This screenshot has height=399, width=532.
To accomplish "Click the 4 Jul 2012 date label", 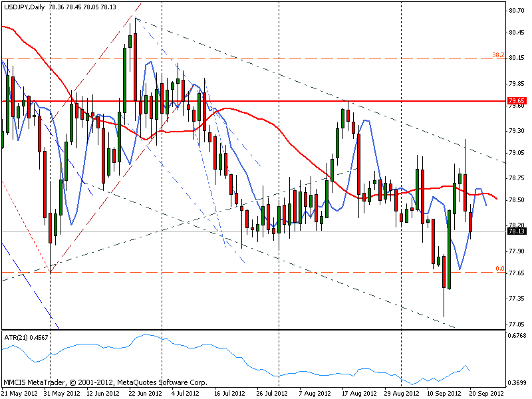I will point(186,394).
